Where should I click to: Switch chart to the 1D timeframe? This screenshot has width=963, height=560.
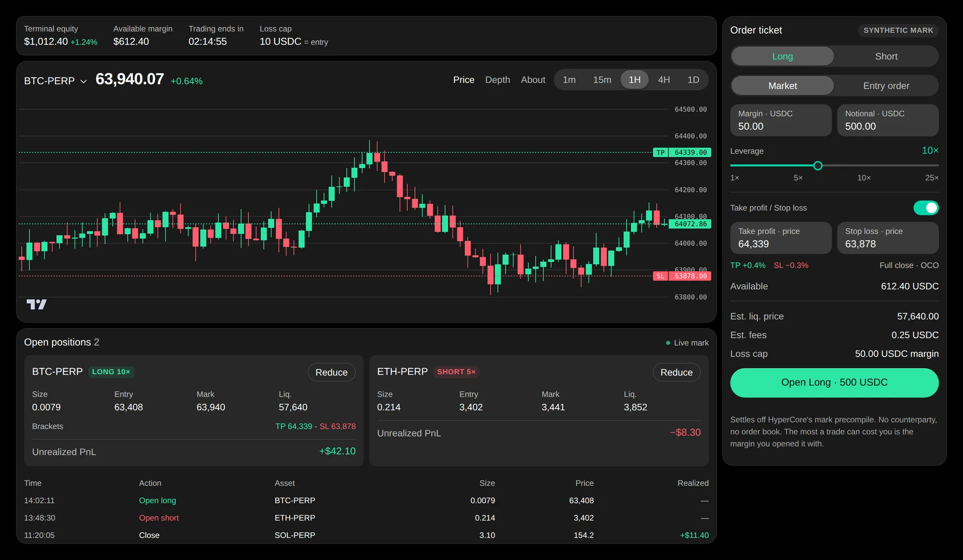click(x=693, y=80)
